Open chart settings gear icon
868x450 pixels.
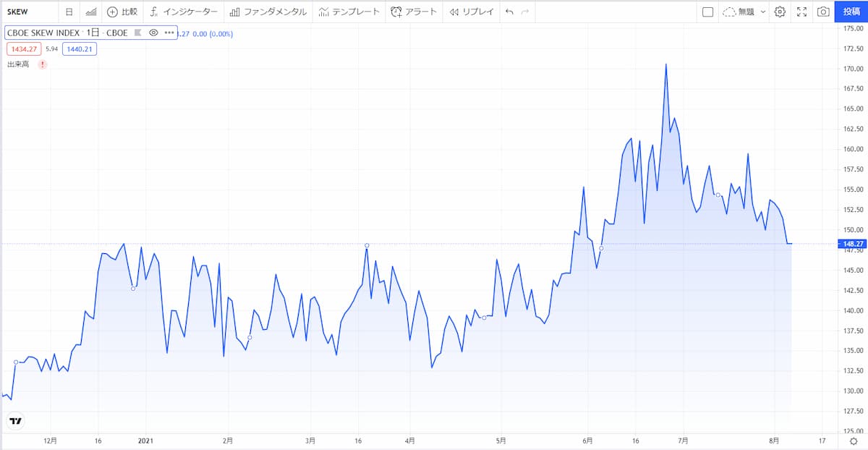pyautogui.click(x=780, y=12)
